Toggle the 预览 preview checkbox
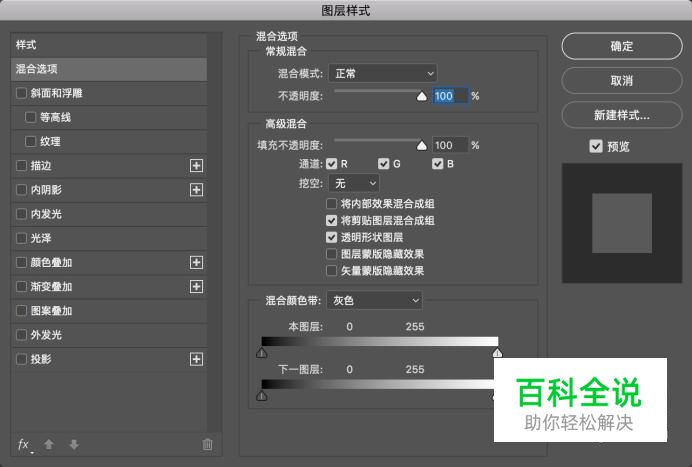 (596, 146)
